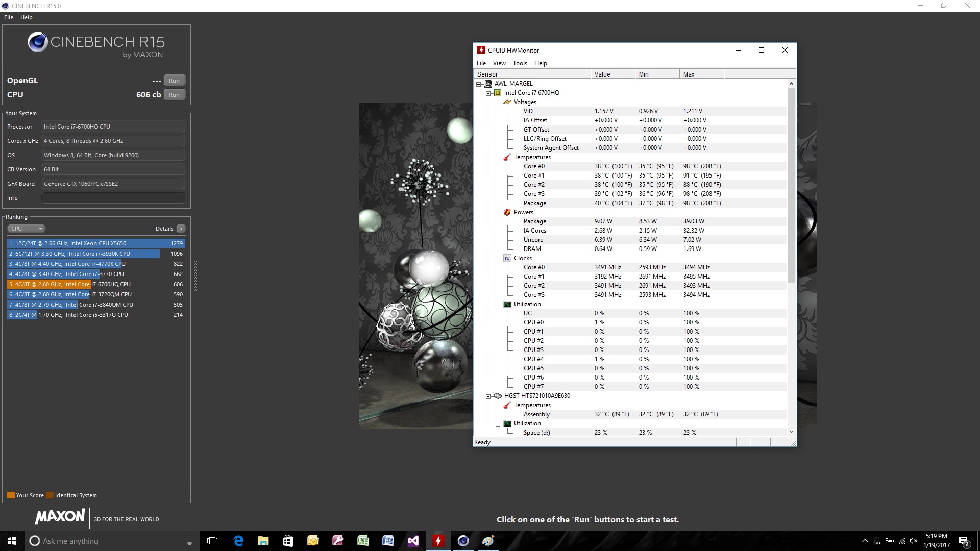Click the ranking Details arrow button
Viewport: 980px width, 551px height.
point(181,229)
